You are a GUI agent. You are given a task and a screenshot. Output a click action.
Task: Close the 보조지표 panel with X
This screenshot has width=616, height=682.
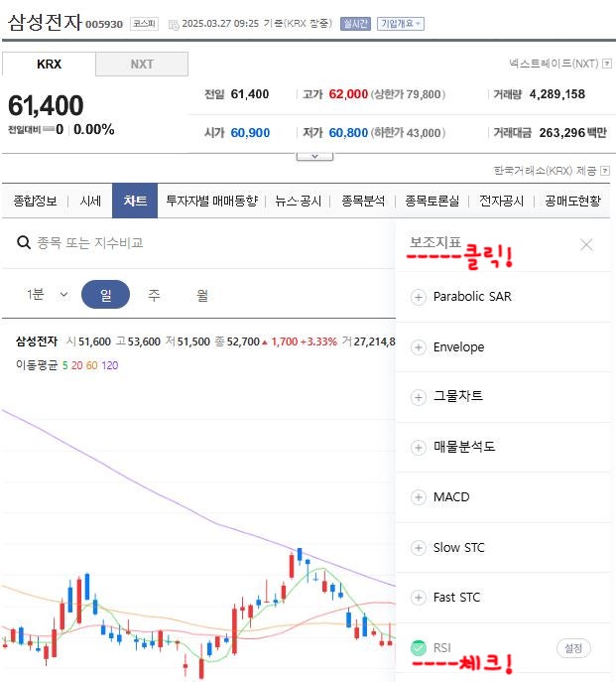(x=586, y=244)
